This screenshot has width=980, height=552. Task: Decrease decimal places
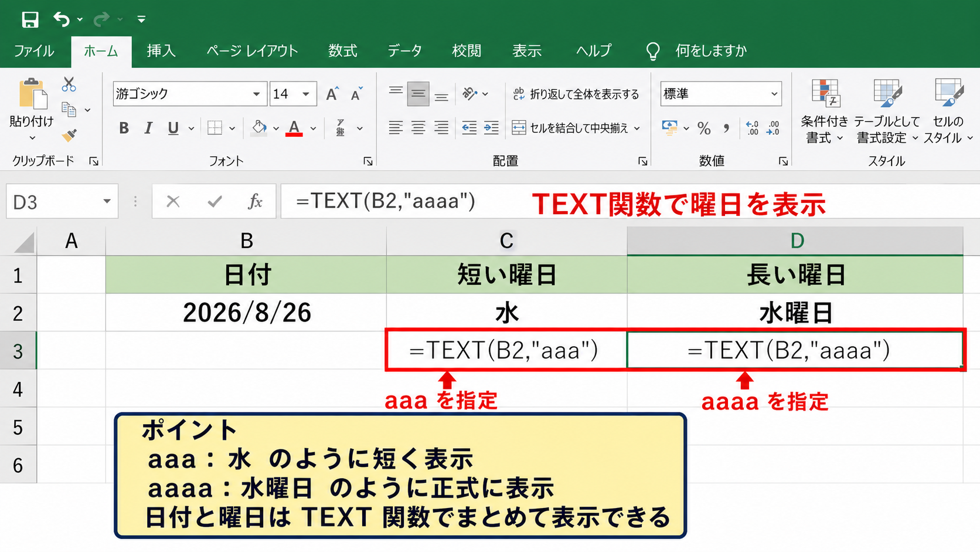tap(774, 128)
